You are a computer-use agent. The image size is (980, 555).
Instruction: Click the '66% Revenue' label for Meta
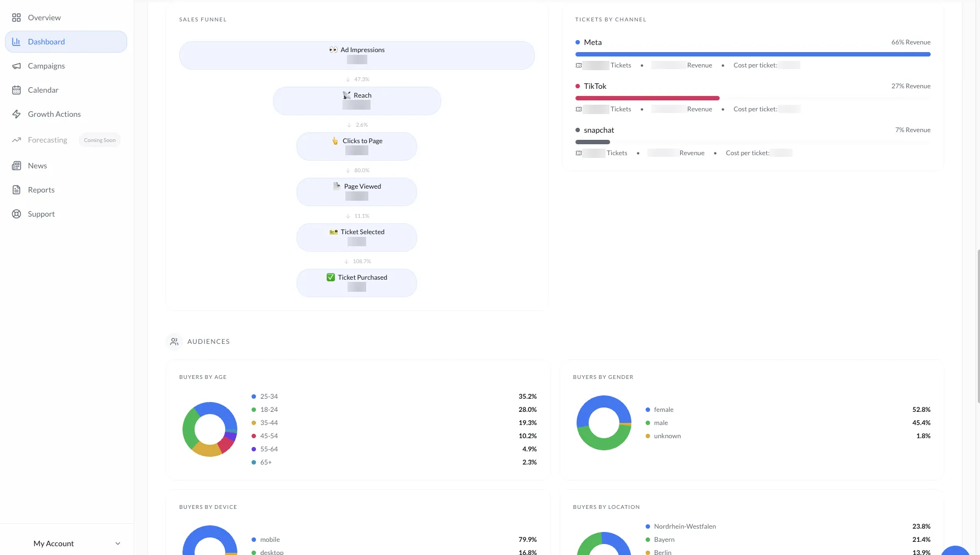[x=911, y=42]
